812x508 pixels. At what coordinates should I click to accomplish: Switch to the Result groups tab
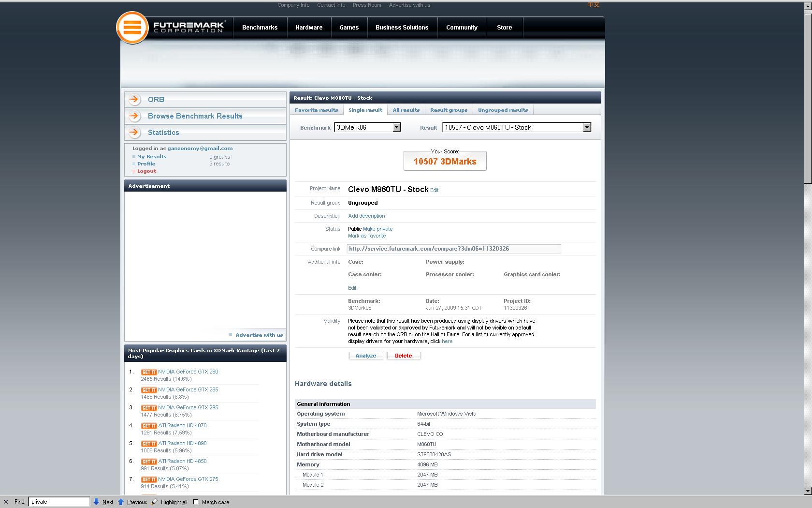point(449,110)
